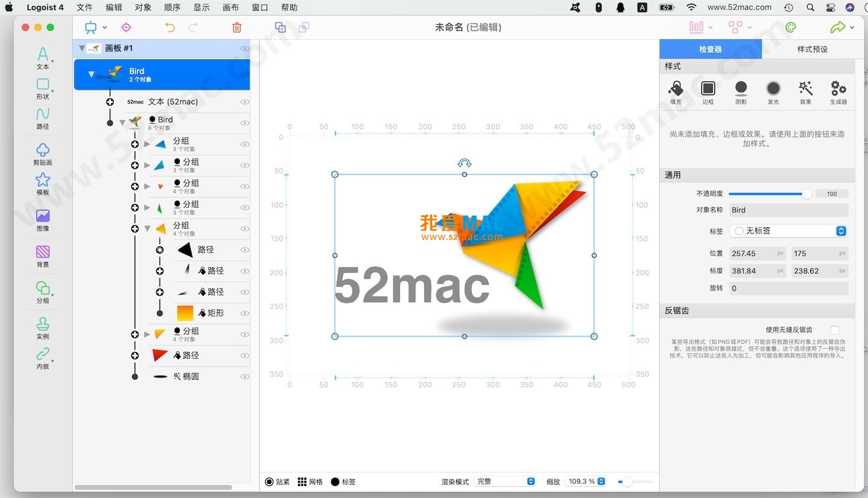Click the 位置 field showing 257.45

757,254
